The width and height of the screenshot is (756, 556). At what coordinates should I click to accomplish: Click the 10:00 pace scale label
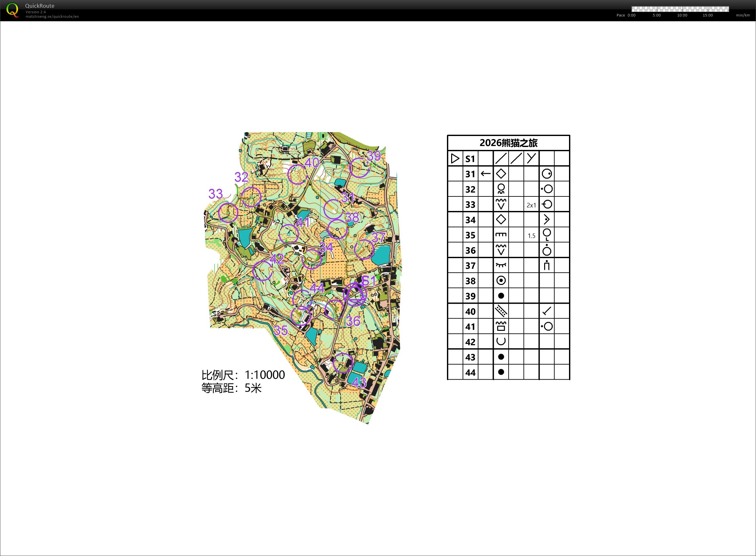[x=682, y=15]
